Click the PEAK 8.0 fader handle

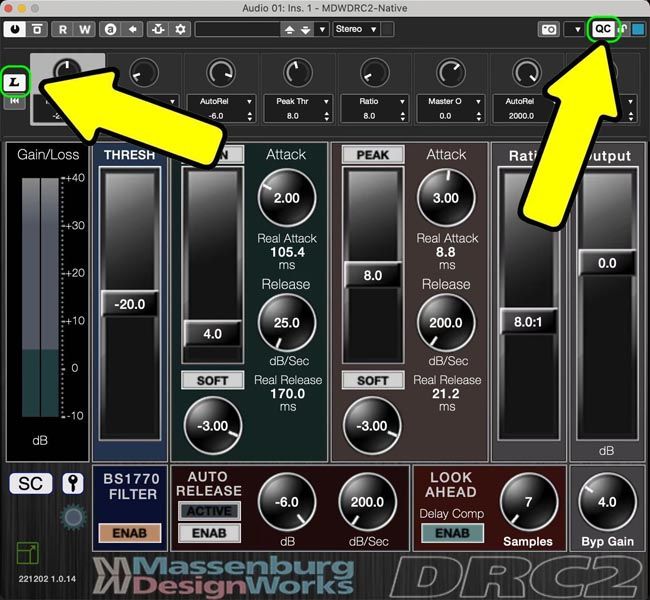[372, 275]
